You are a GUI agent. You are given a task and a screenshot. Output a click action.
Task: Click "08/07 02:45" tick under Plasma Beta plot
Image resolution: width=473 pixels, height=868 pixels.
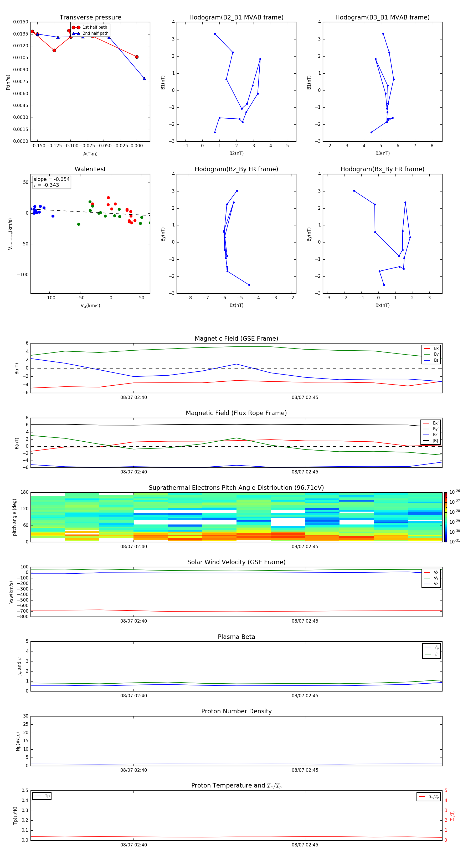point(305,696)
